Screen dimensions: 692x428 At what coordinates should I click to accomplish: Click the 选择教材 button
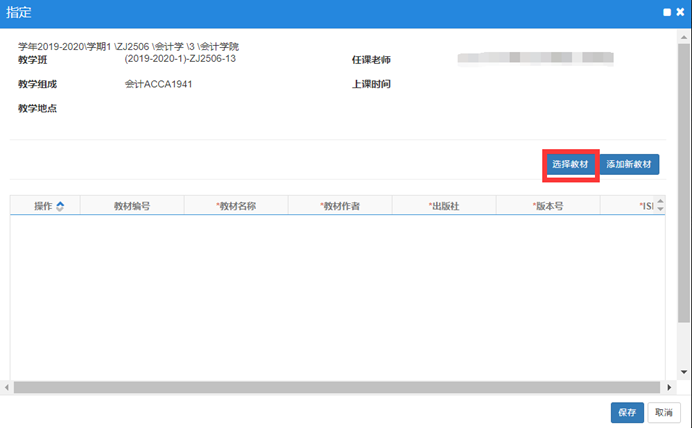[571, 164]
